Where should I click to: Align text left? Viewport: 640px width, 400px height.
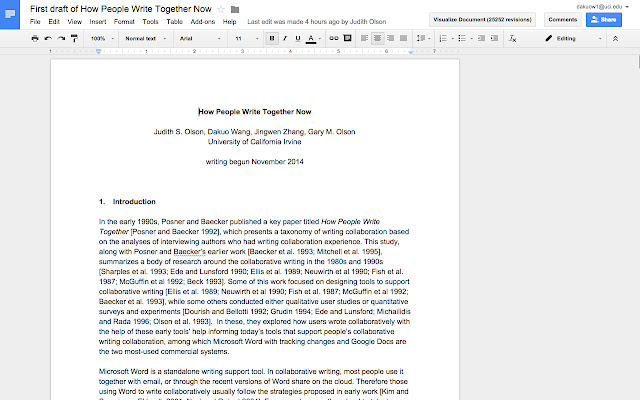click(x=364, y=38)
